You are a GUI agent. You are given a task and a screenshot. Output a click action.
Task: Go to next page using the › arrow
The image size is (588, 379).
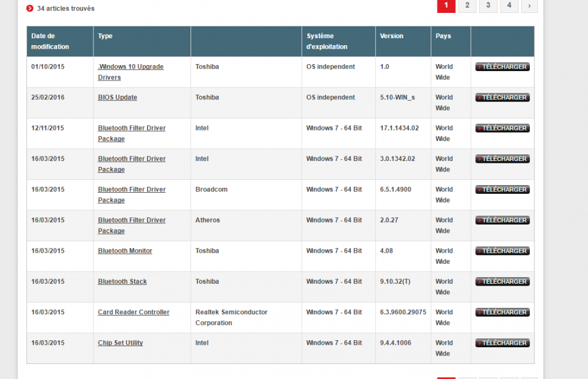529,5
